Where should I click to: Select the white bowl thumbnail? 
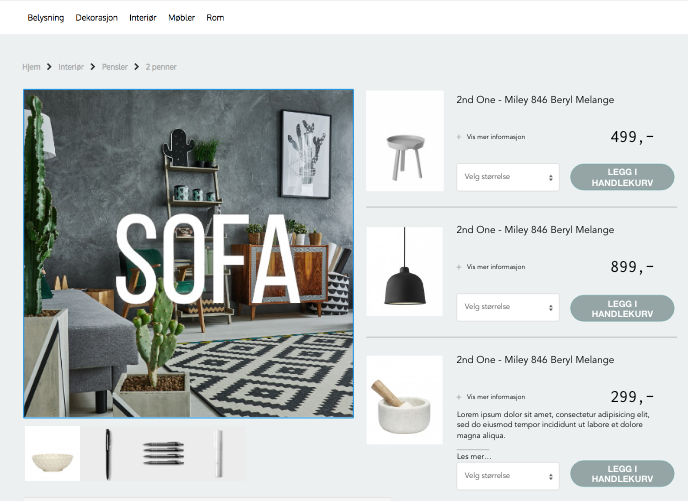click(52, 454)
